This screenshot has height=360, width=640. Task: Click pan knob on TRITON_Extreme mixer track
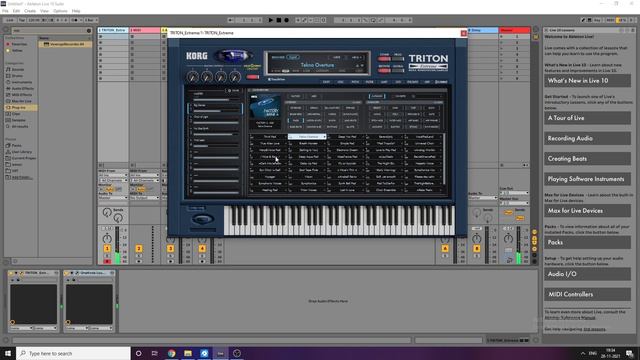tap(107, 238)
